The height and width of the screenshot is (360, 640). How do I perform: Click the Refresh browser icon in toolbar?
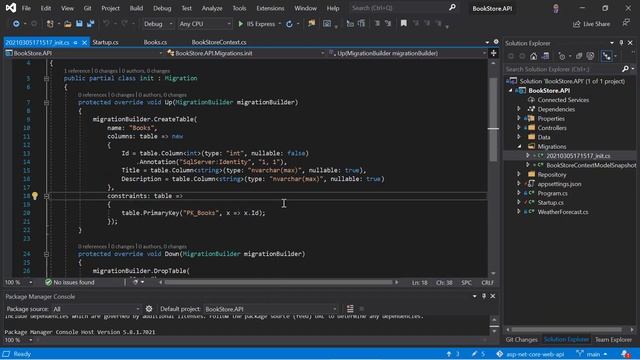pos(289,24)
